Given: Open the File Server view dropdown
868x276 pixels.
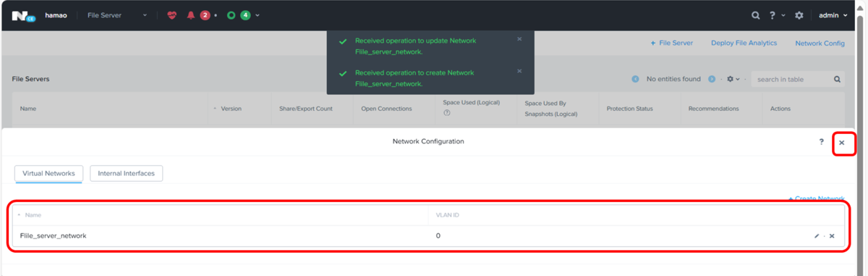Looking at the screenshot, I should pos(116,15).
